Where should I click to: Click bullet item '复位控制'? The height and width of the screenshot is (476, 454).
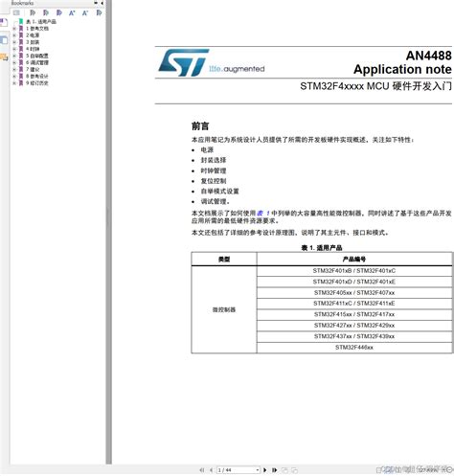214,181
